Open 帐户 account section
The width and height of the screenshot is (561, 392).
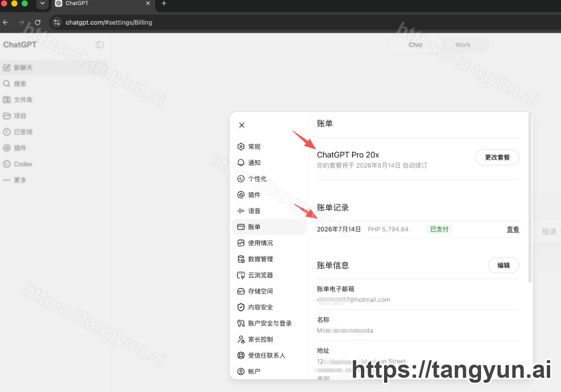click(269, 372)
